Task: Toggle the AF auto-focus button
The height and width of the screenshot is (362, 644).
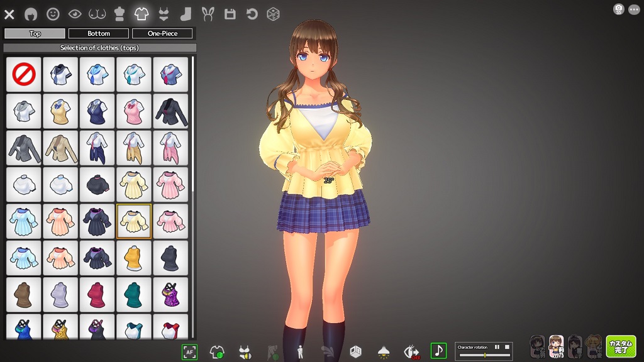Action: tap(189, 351)
